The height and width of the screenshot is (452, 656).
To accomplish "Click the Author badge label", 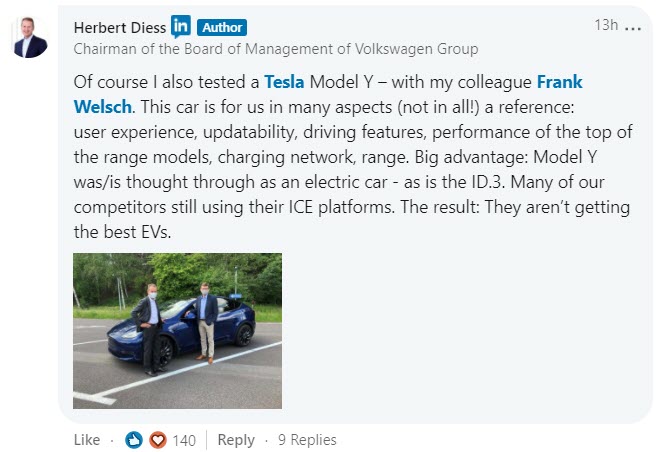I will 222,28.
